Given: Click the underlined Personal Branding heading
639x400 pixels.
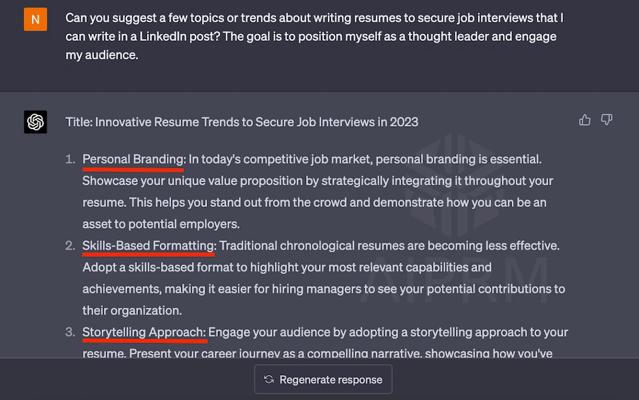Looking at the screenshot, I should (133, 158).
